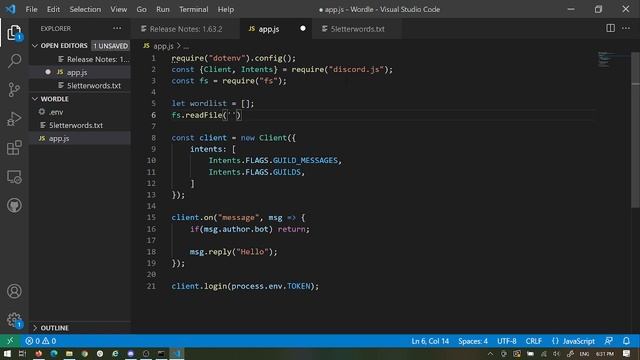This screenshot has height=360, width=640.
Task: Change encoding via UTF-8
Action: pyautogui.click(x=507, y=341)
